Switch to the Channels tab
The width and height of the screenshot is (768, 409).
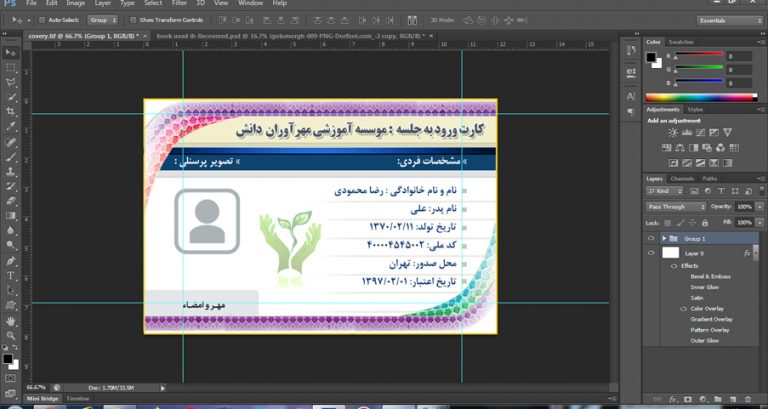coord(682,179)
